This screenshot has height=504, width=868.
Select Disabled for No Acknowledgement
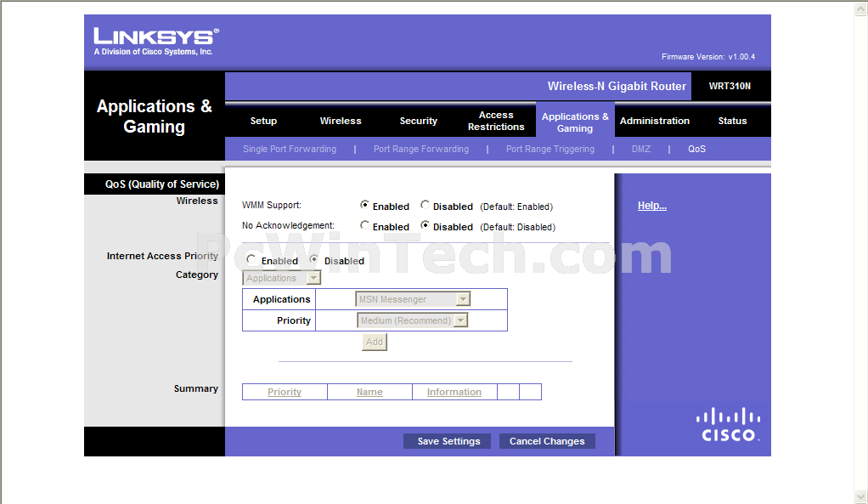point(425,225)
